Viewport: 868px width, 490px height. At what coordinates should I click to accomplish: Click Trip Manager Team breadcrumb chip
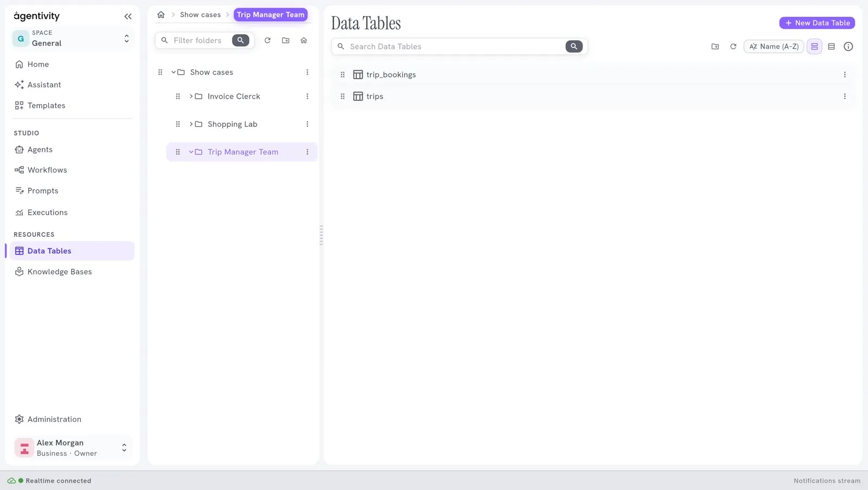pos(271,15)
